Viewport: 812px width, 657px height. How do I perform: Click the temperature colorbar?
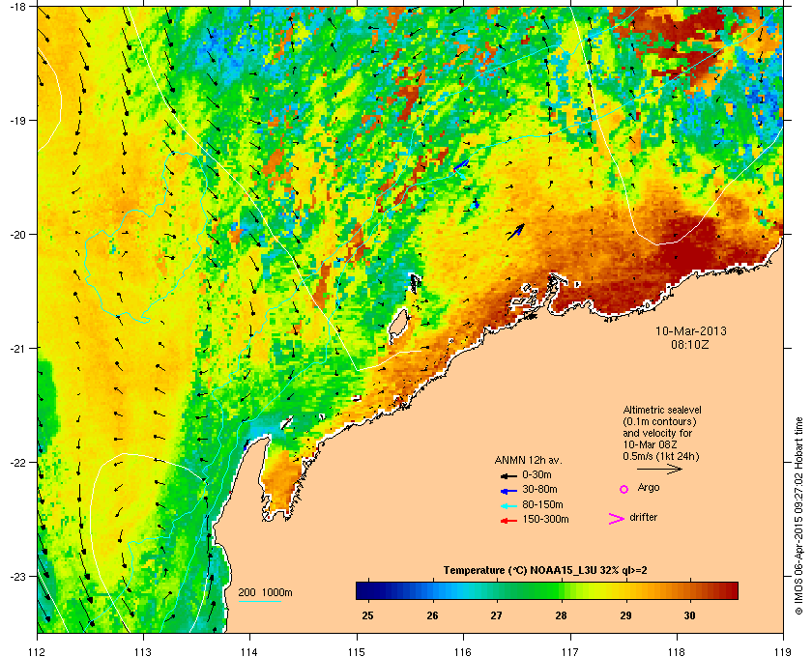click(x=547, y=590)
